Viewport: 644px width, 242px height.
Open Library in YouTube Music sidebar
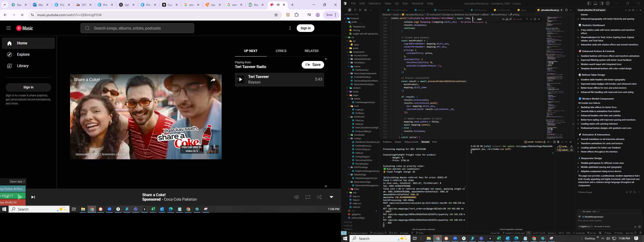28,66
